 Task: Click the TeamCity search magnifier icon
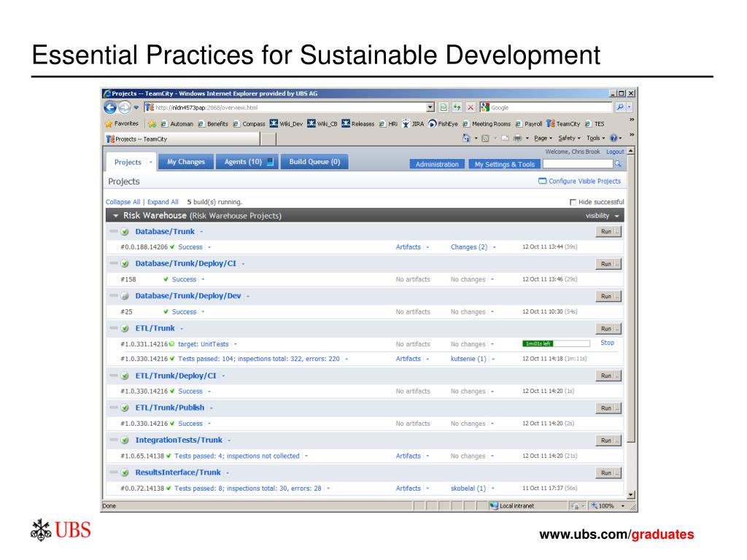(618, 164)
